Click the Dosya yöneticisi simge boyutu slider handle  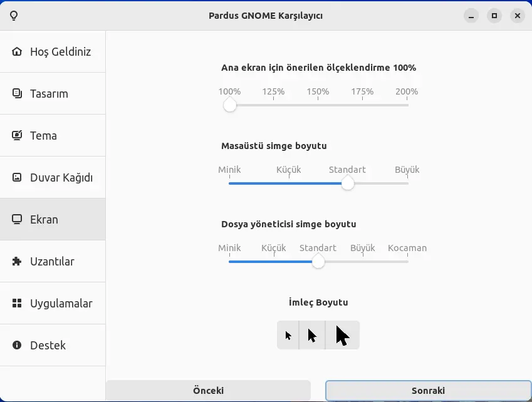point(318,262)
